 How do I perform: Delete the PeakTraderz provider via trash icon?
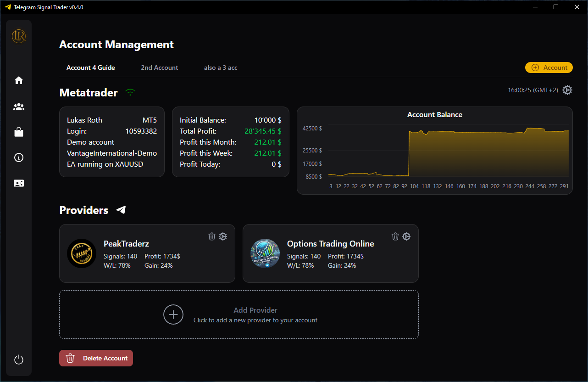(212, 236)
